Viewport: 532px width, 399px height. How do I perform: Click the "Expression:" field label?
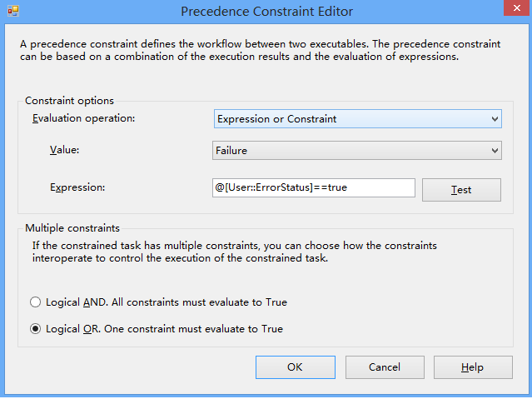(77, 187)
